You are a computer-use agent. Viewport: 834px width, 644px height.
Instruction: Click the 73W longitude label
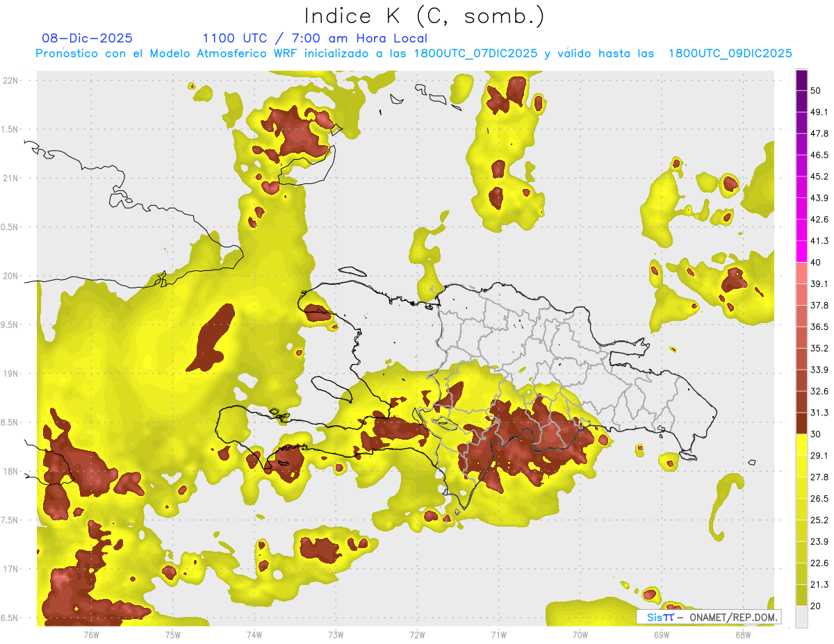[x=336, y=634]
